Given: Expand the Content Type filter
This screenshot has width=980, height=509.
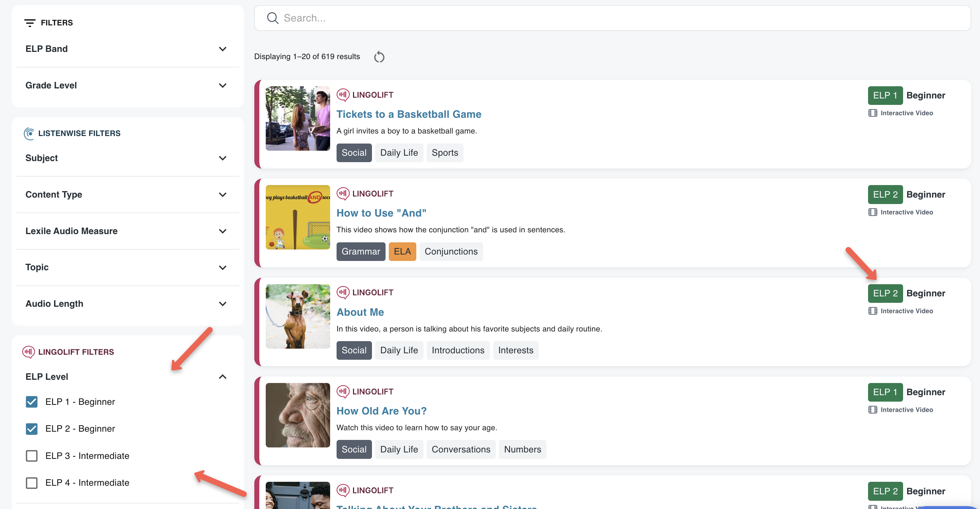Looking at the screenshot, I should point(127,194).
